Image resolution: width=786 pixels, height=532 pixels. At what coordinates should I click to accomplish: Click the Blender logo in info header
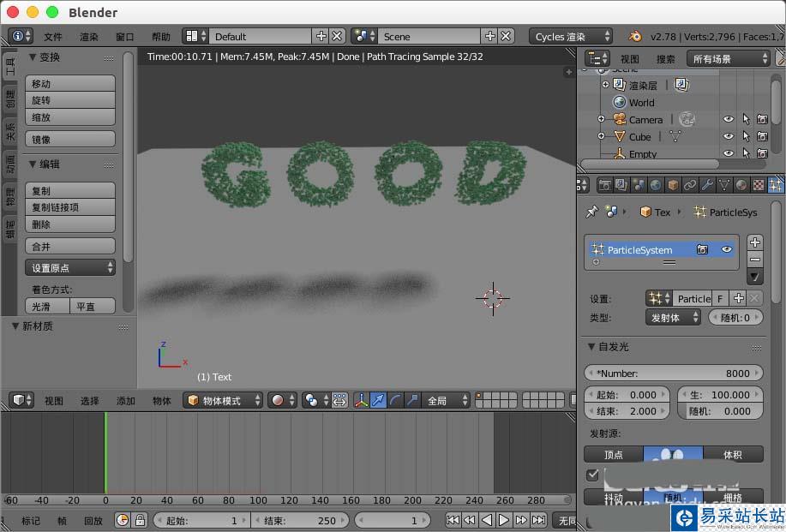pos(635,37)
